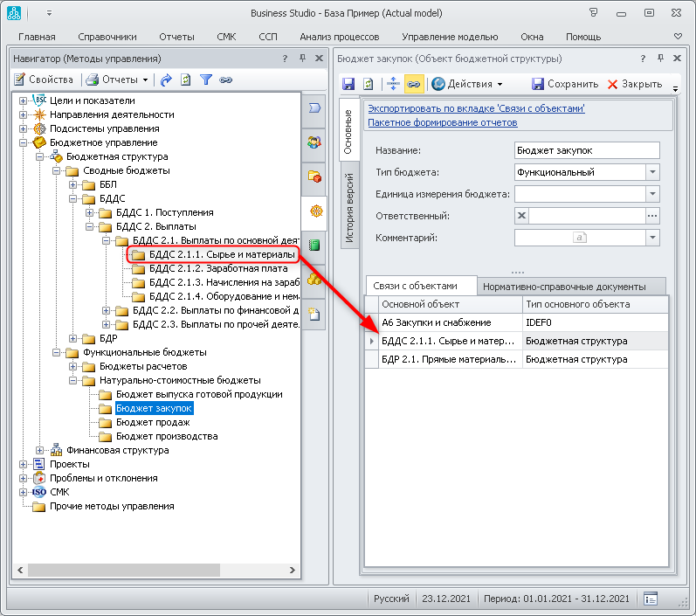Screen dimensions: 696x616
Task: Toggle pin on the Navigator panel
Action: coord(302,58)
